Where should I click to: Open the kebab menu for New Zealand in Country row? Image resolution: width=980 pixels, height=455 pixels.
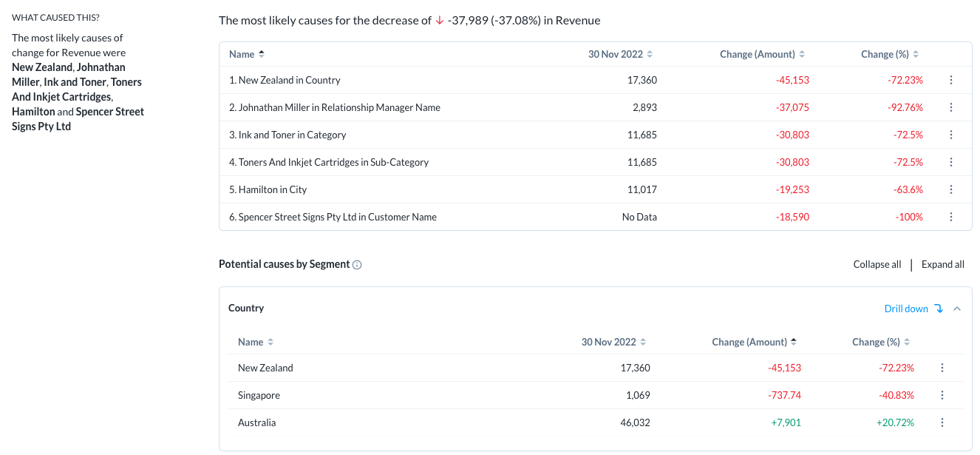coord(951,80)
